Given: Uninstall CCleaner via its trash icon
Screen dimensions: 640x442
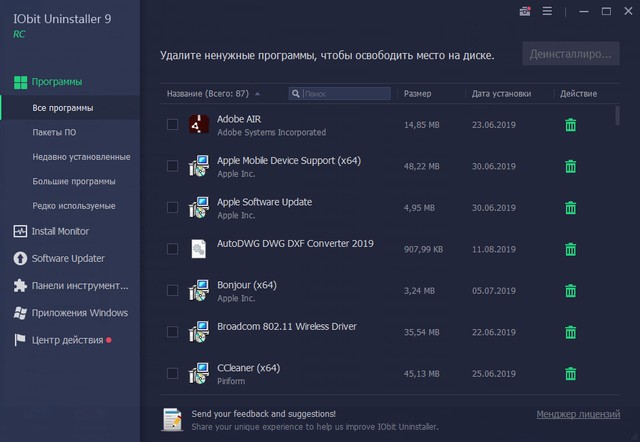Looking at the screenshot, I should click(570, 374).
